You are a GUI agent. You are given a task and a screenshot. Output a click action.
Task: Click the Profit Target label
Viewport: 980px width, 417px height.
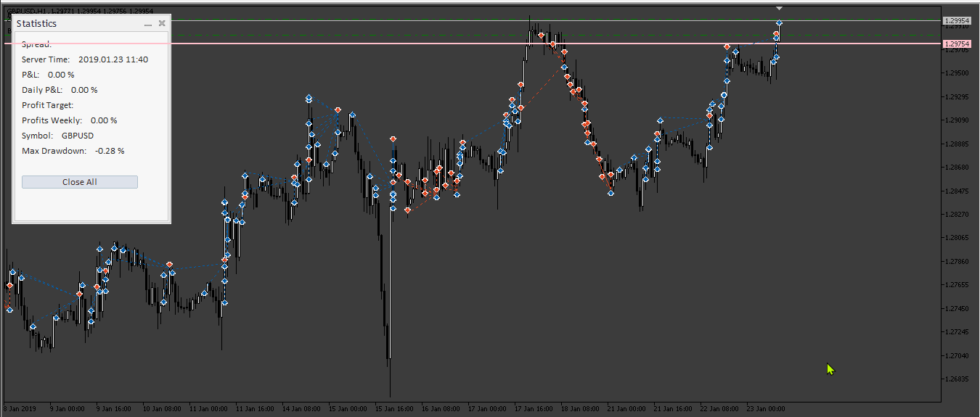[x=48, y=105]
